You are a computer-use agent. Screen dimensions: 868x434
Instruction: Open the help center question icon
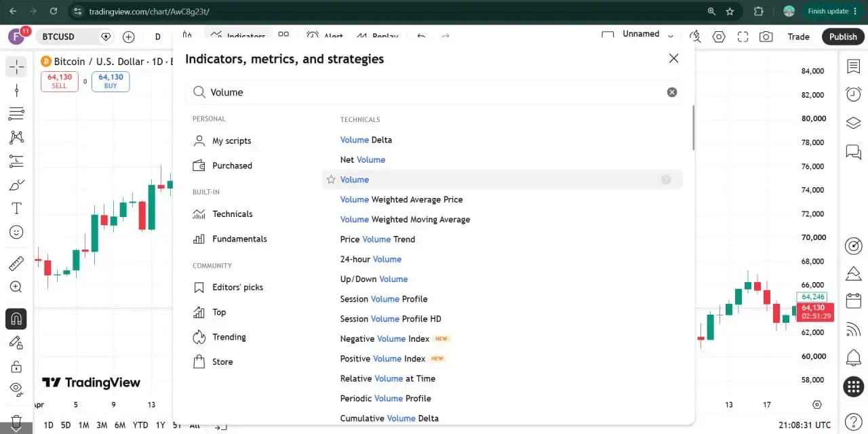tap(853, 421)
